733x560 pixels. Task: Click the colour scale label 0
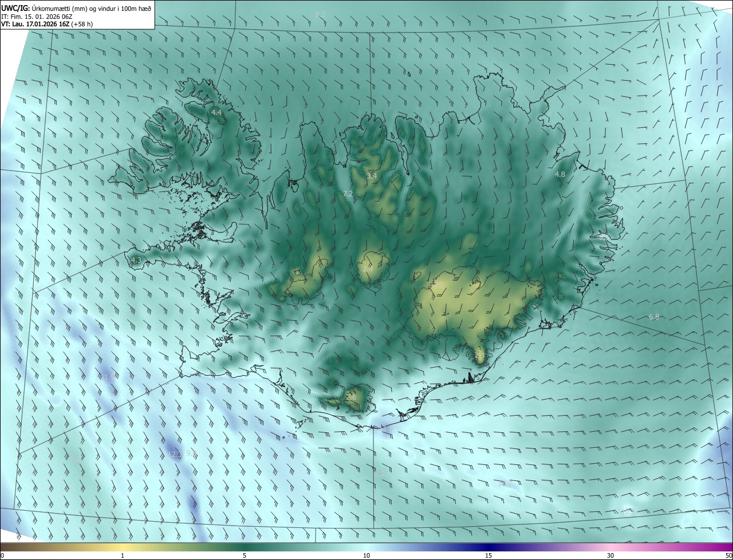tap(2, 555)
